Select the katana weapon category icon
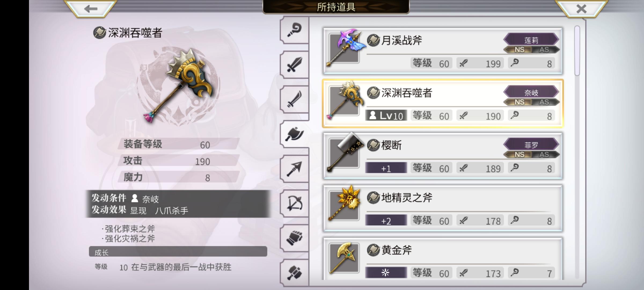This screenshot has width=644, height=290. click(x=294, y=99)
